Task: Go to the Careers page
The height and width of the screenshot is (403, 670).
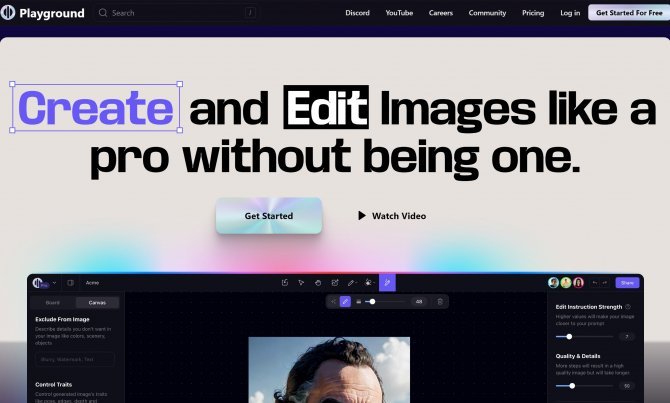Action: point(441,13)
